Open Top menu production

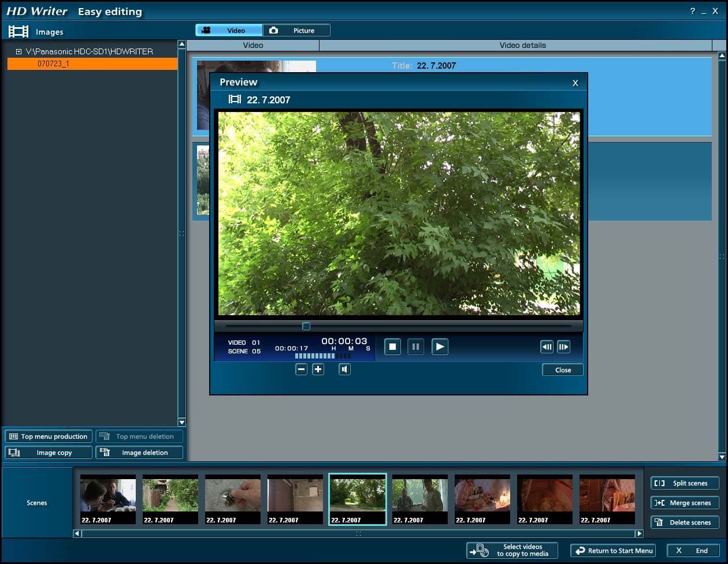pyautogui.click(x=49, y=436)
